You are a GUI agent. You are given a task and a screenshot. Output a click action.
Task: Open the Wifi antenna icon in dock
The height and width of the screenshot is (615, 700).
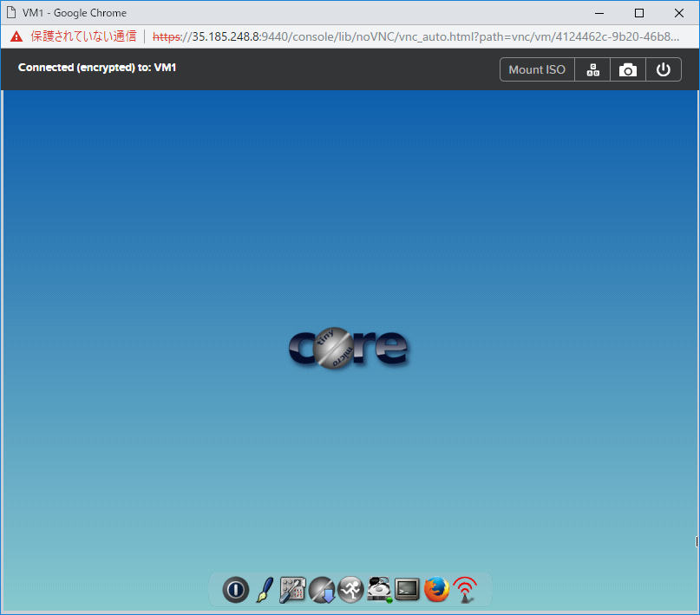pos(465,590)
